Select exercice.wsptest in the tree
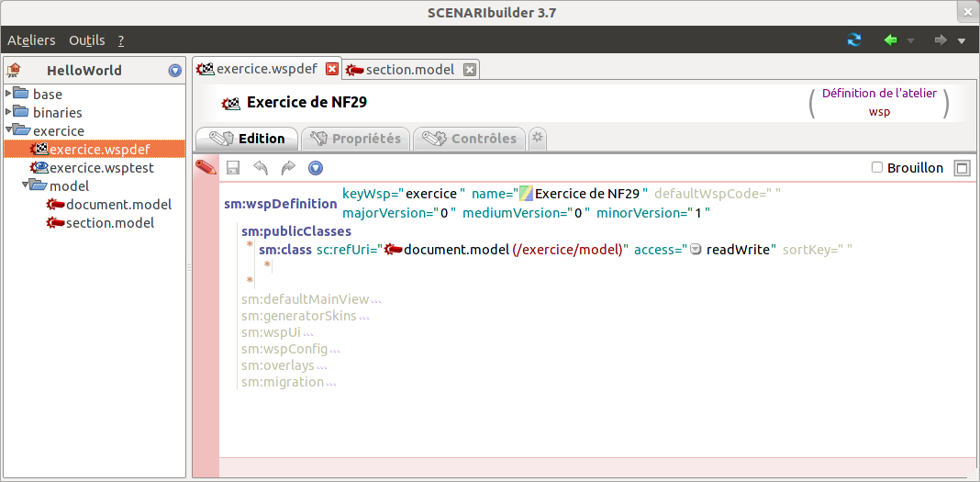The width and height of the screenshot is (980, 482). (x=101, y=167)
